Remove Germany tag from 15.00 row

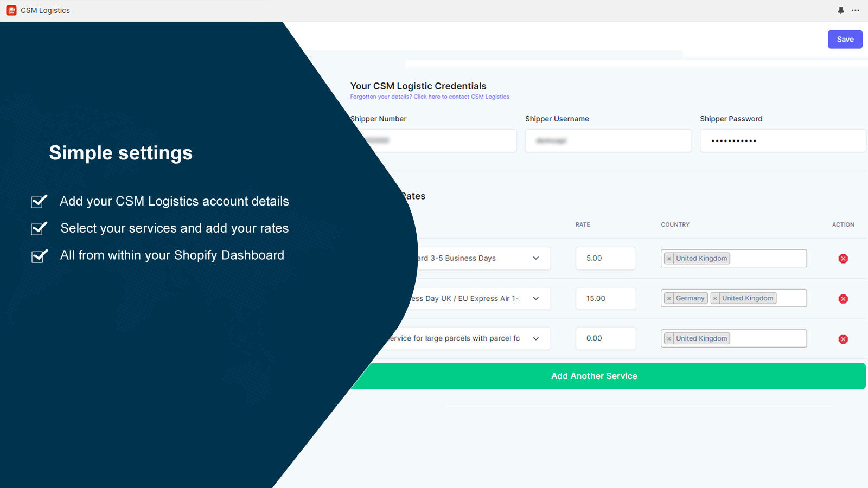669,298
